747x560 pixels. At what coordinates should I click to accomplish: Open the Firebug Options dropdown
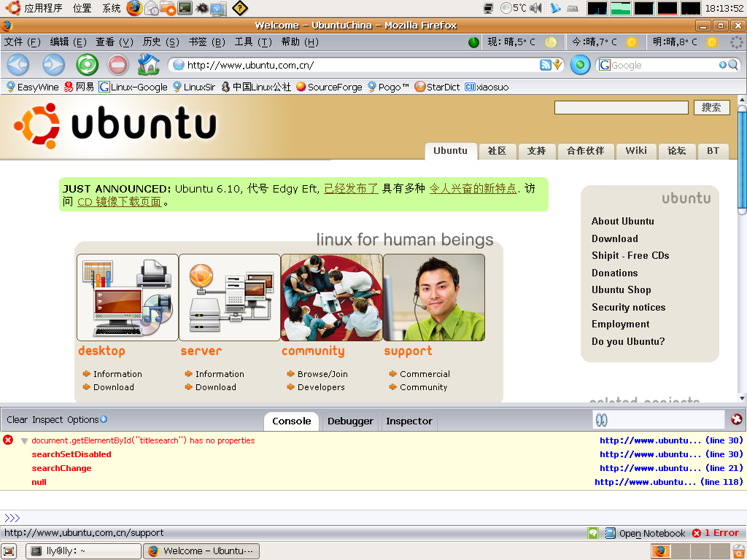pyautogui.click(x=87, y=419)
